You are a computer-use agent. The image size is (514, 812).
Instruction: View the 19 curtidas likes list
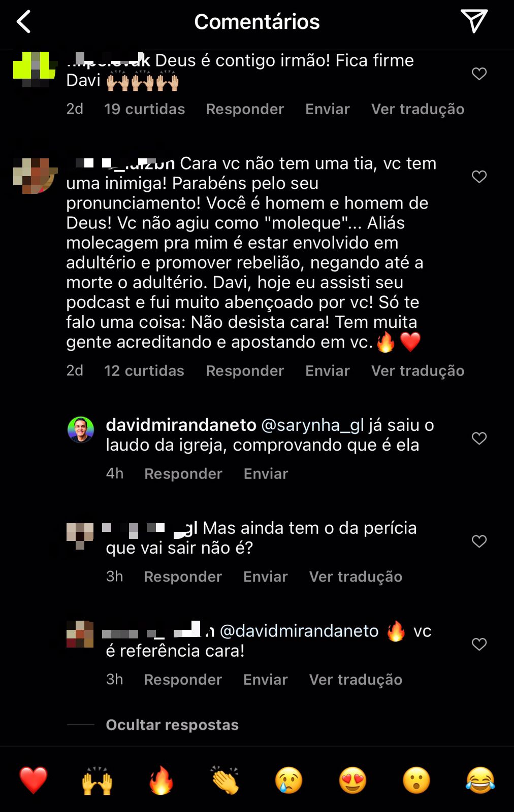(x=144, y=109)
